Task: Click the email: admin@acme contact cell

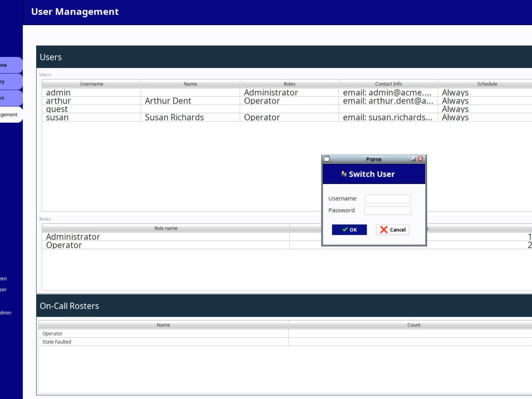Action: click(389, 92)
